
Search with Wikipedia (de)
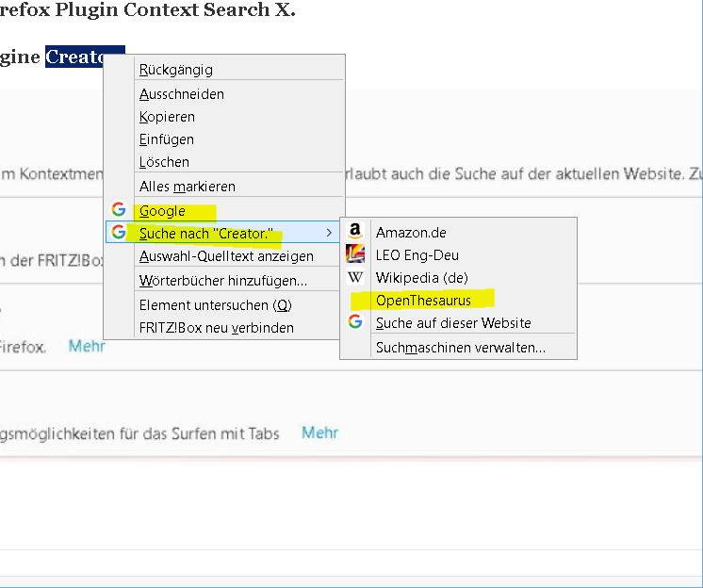pos(458,278)
